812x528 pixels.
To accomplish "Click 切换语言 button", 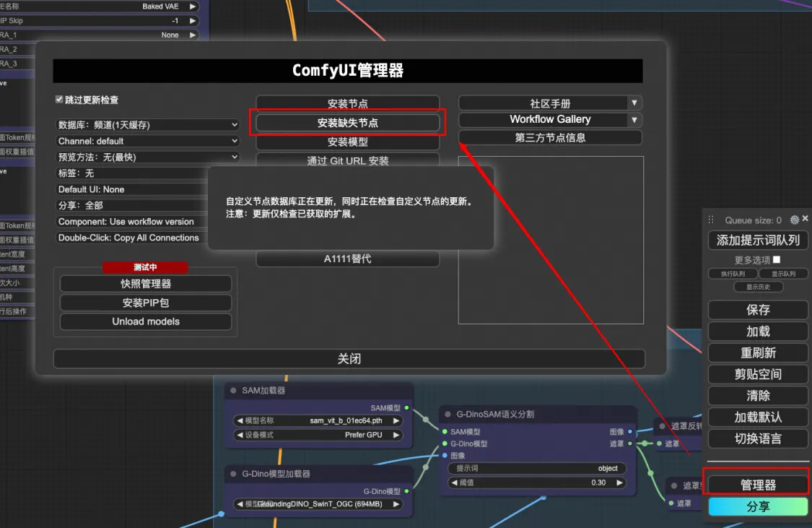I will pyautogui.click(x=758, y=439).
